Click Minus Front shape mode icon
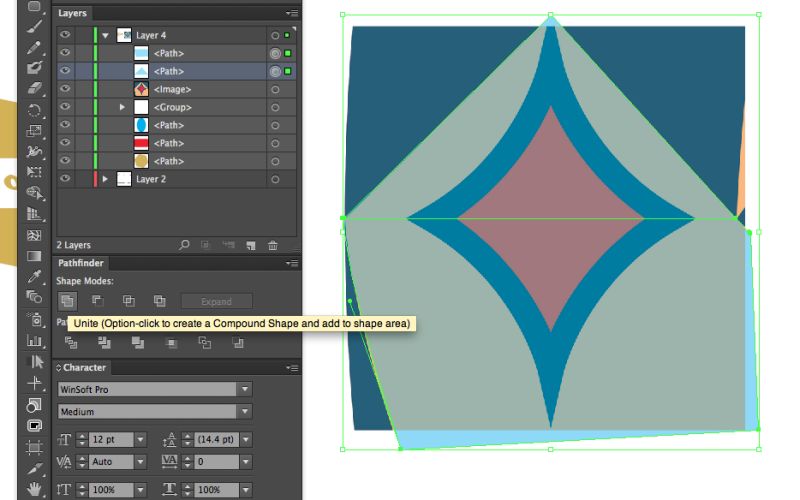Image resolution: width=800 pixels, height=500 pixels. [97, 301]
